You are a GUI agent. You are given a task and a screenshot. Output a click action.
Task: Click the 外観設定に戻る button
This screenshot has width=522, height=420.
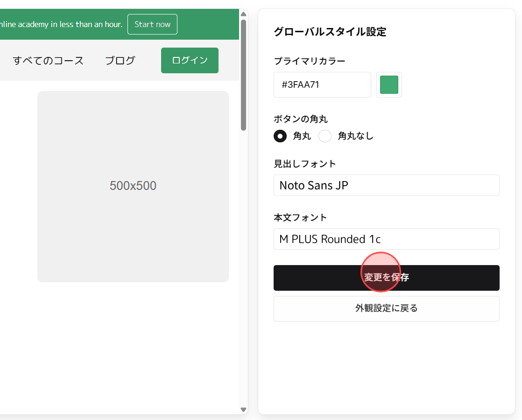tap(386, 308)
